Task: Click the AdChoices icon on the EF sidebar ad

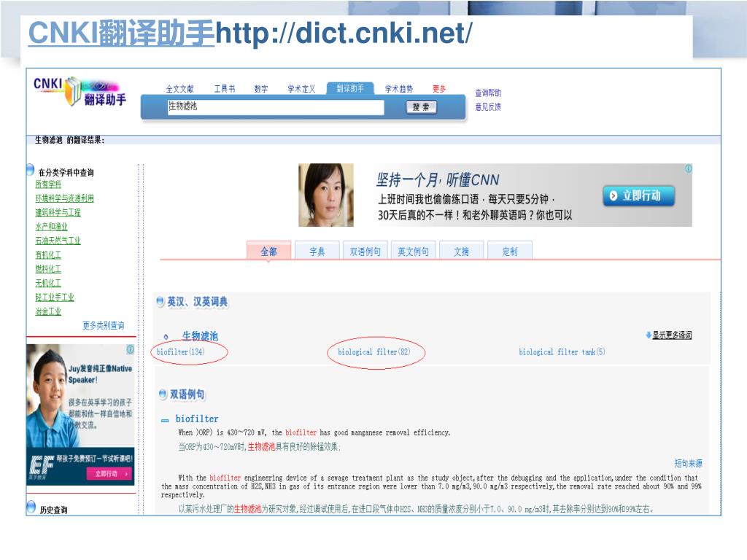Action: (130, 349)
